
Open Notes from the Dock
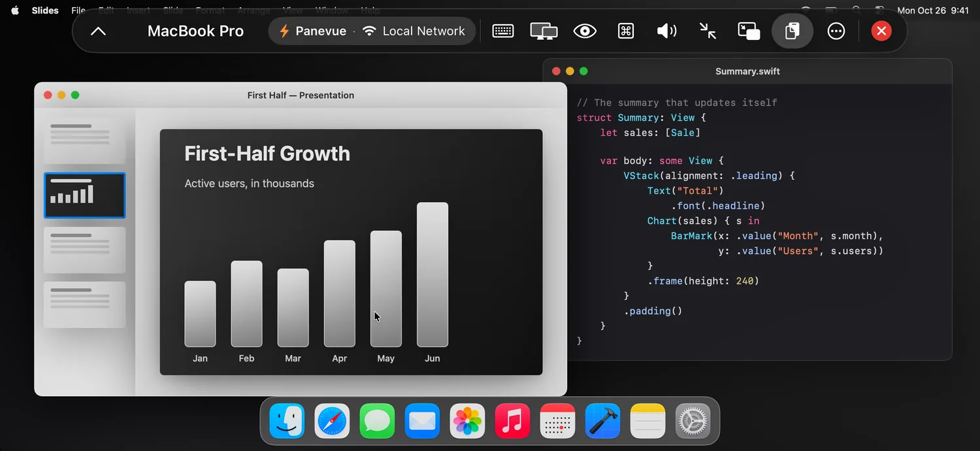[647, 421]
